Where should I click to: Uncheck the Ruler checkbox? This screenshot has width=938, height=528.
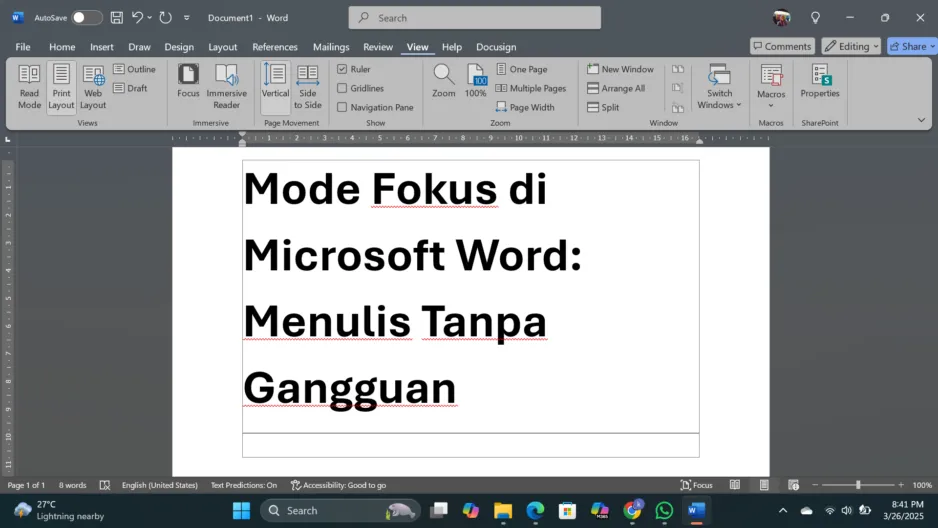pos(342,69)
